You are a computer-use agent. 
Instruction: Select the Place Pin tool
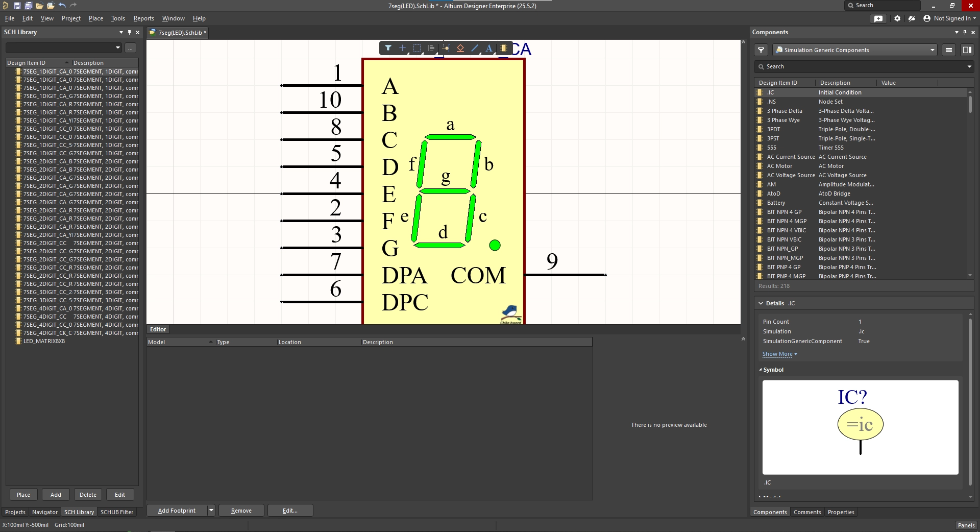[x=446, y=48]
